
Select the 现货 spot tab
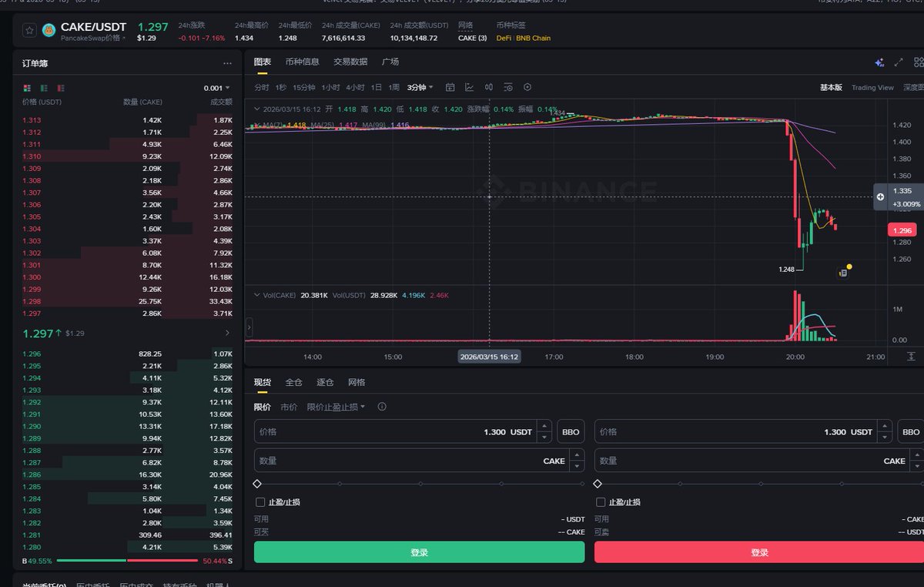pyautogui.click(x=263, y=382)
